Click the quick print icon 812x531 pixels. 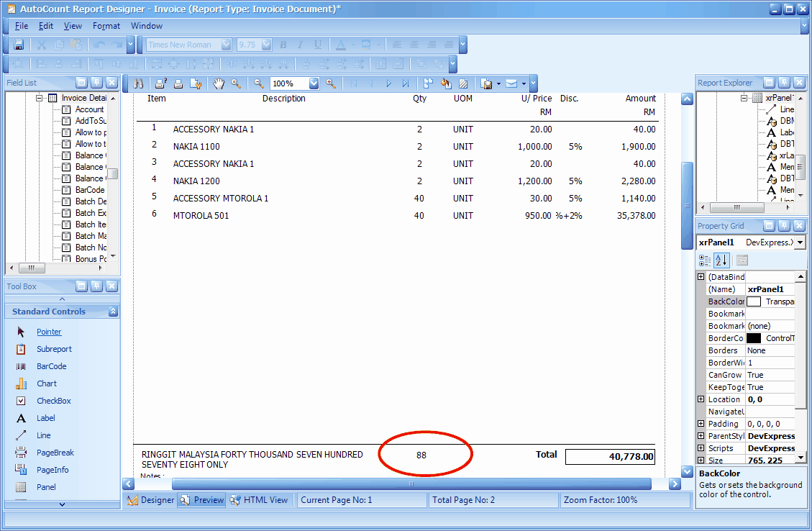coord(178,83)
